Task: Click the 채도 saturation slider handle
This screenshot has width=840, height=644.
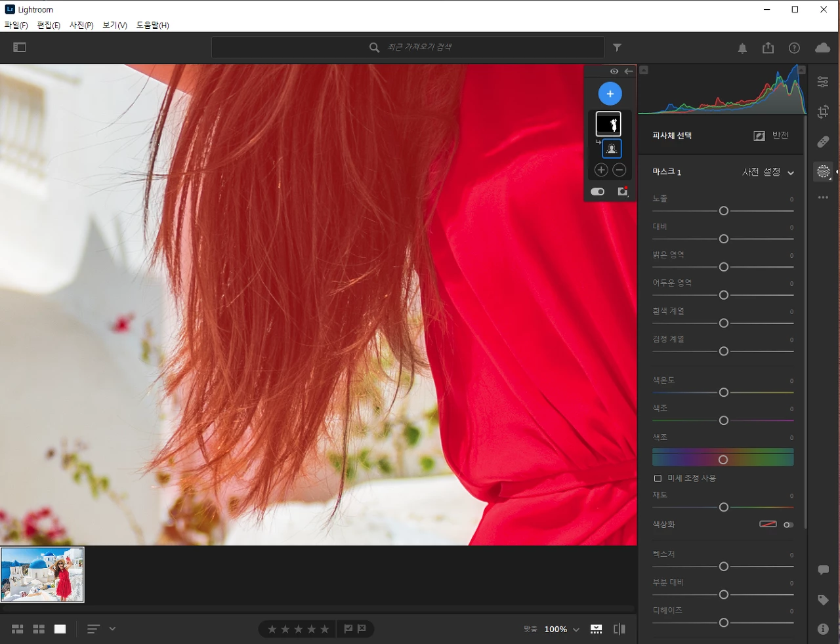Action: click(x=724, y=508)
